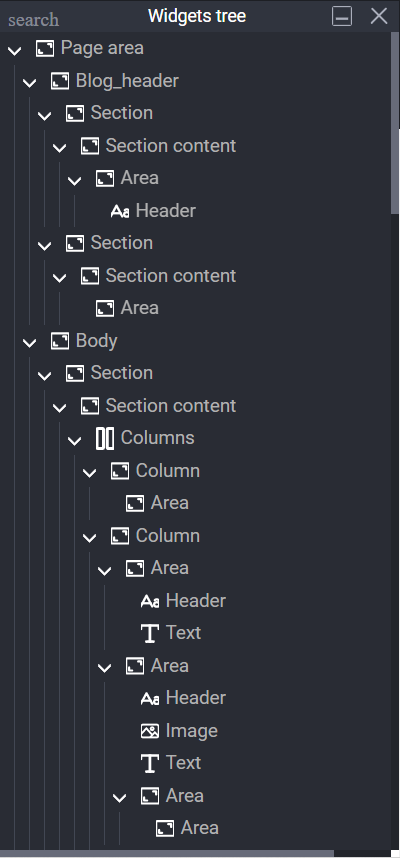Minimize the Widgets tree panel

[342, 16]
